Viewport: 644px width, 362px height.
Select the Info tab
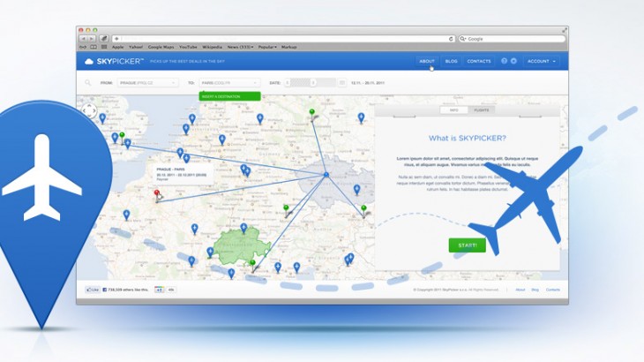pyautogui.click(x=453, y=110)
